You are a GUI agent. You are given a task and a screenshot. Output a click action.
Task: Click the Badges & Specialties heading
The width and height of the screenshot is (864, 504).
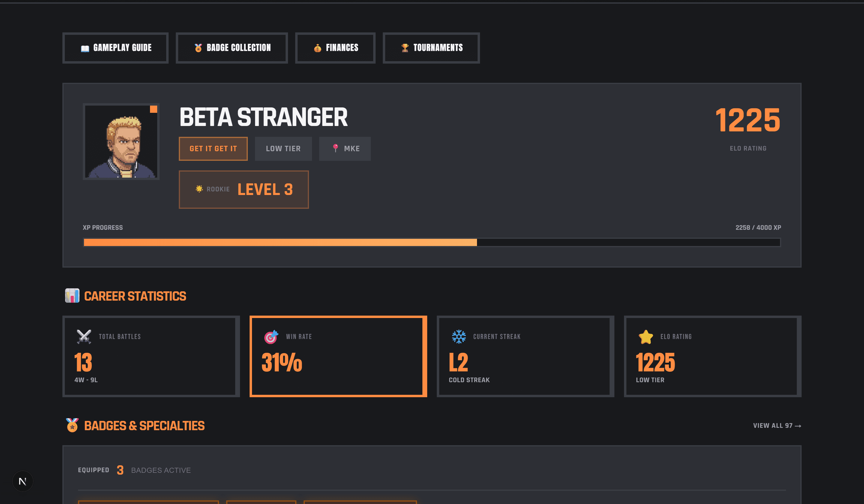(x=144, y=425)
